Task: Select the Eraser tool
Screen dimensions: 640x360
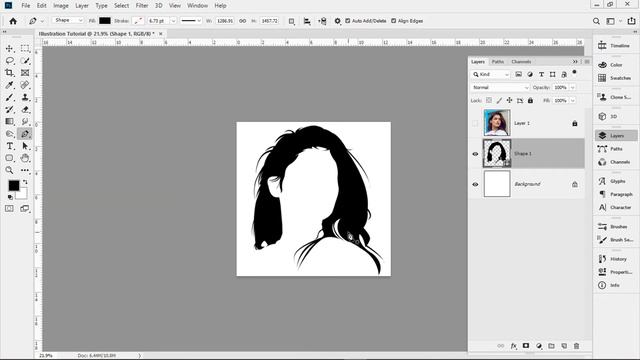Action: click(x=25, y=109)
